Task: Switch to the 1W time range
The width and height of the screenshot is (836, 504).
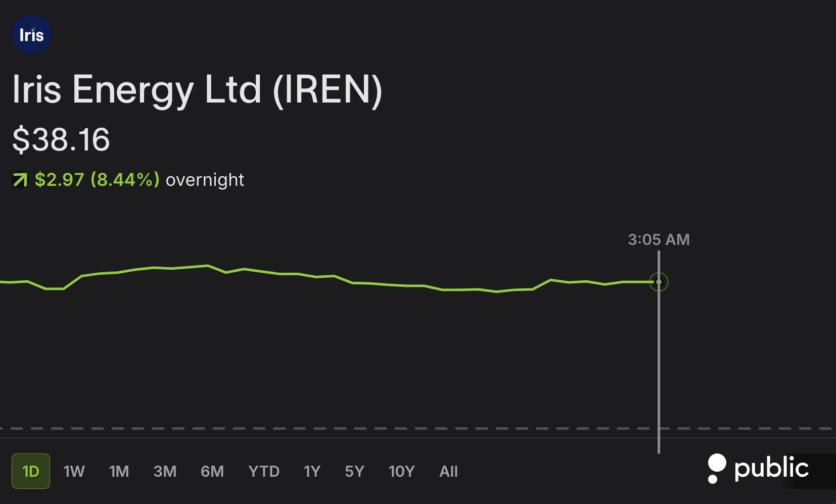Action: coord(74,471)
